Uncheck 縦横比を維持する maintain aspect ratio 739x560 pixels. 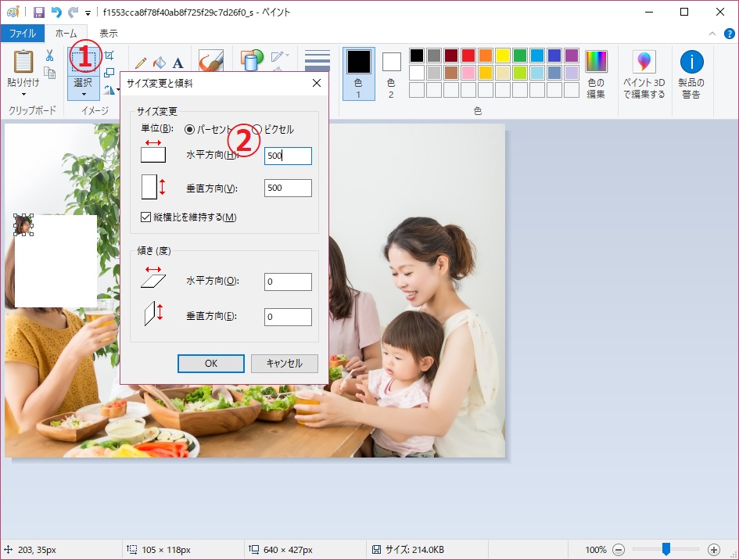[x=147, y=218]
